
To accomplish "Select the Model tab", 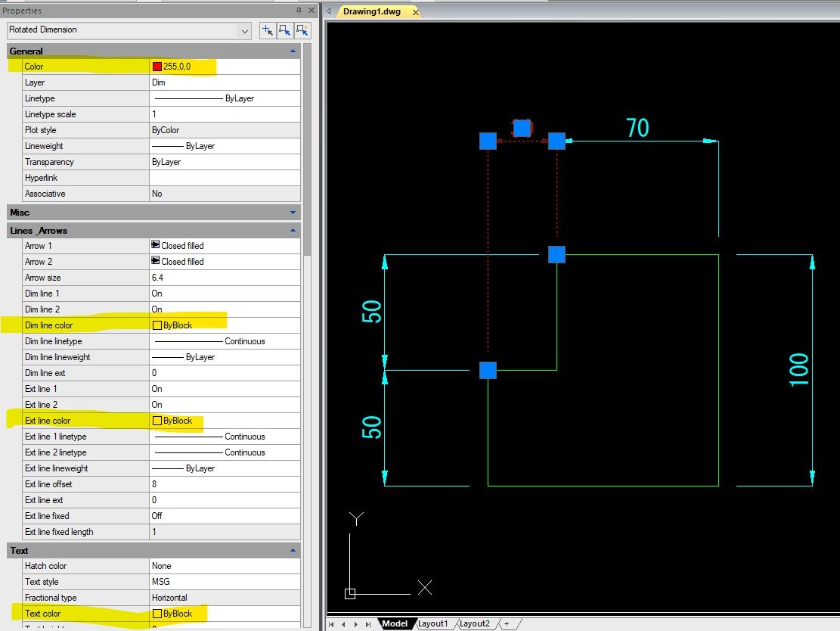I will 395,624.
